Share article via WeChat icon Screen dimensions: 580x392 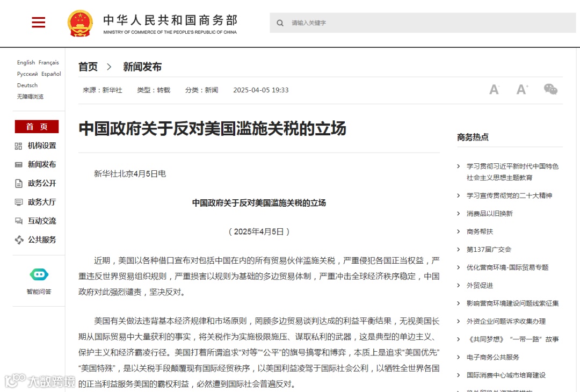(x=550, y=89)
